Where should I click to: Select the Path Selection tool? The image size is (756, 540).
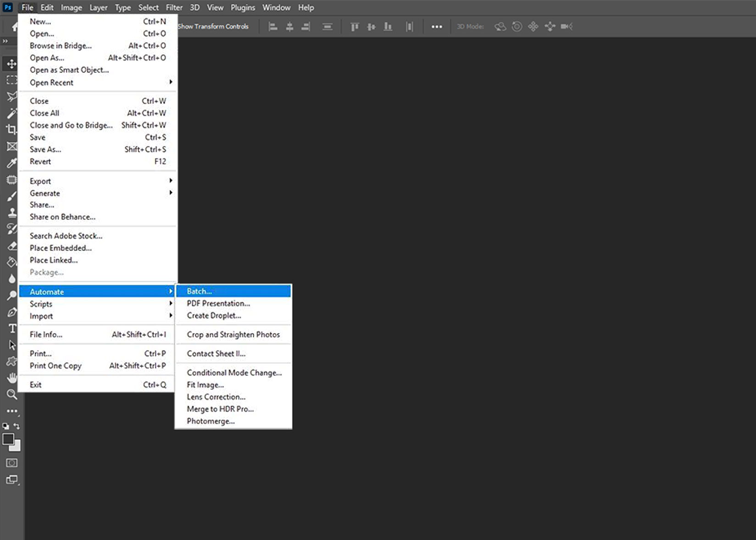[11, 345]
